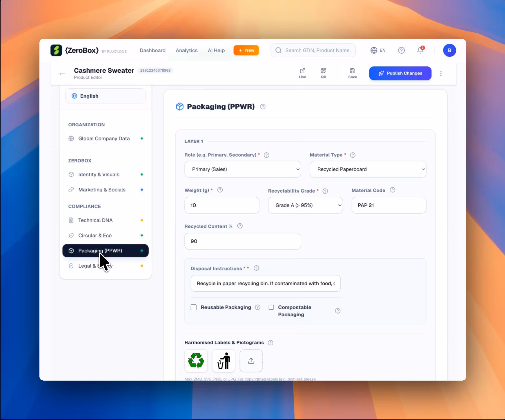
Task: Click the Role field help icon
Action: tap(266, 155)
